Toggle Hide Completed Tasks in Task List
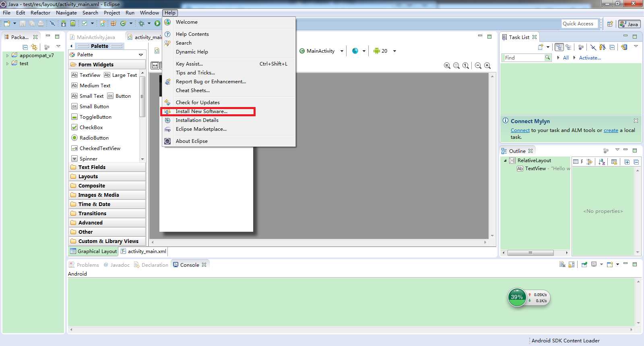The height and width of the screenshot is (346, 644). click(593, 47)
